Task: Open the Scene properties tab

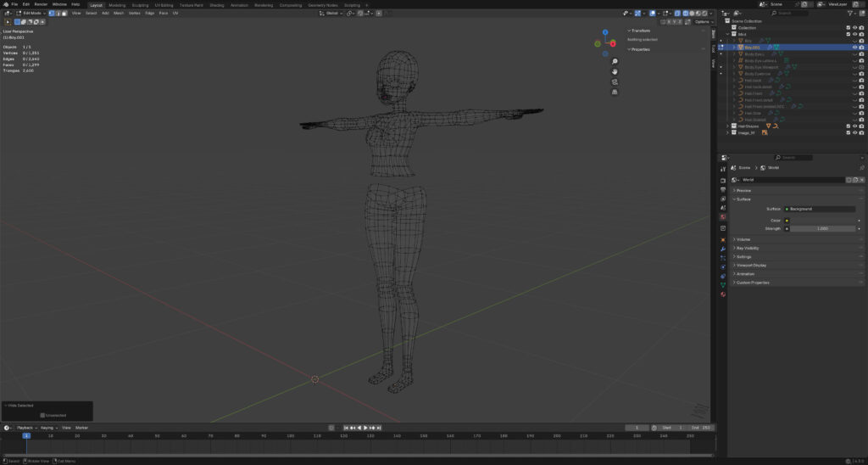Action: coord(723,207)
